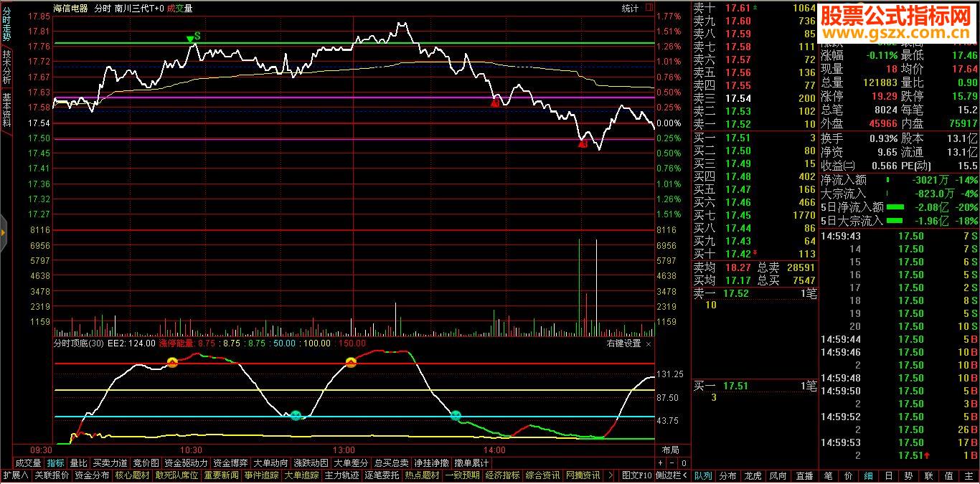
Task: Click the red B marker near 17.58
Action: click(x=495, y=103)
